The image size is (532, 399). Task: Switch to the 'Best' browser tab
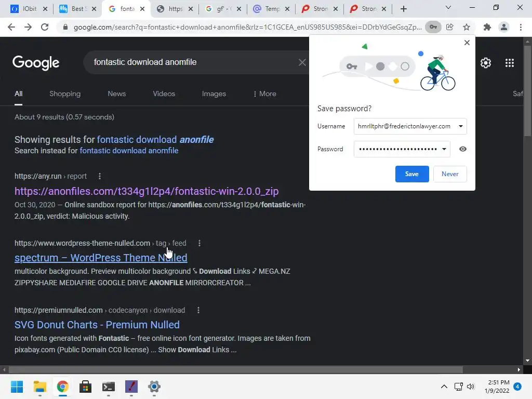point(73,9)
